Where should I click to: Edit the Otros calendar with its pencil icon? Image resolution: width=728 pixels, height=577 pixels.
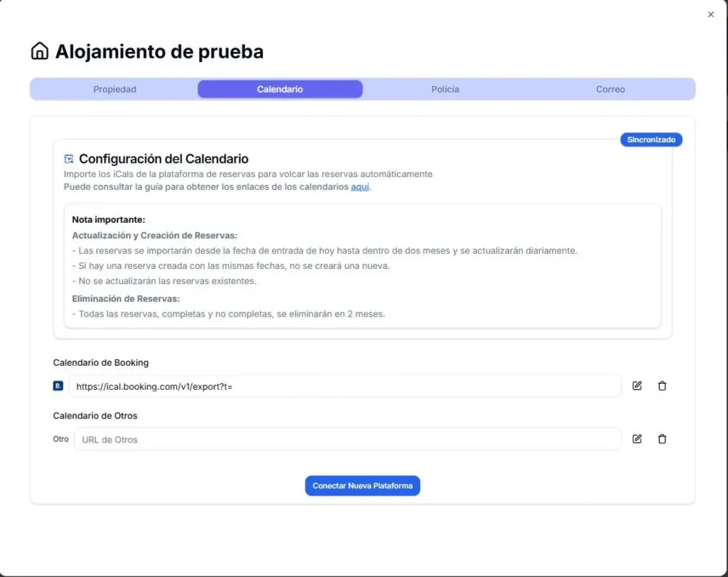(636, 439)
